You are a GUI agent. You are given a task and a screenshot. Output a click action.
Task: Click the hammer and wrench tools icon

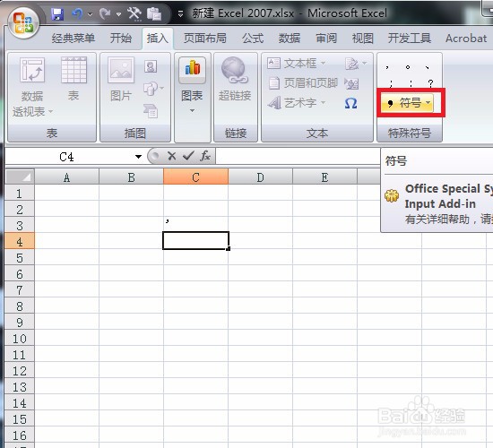(134, 13)
